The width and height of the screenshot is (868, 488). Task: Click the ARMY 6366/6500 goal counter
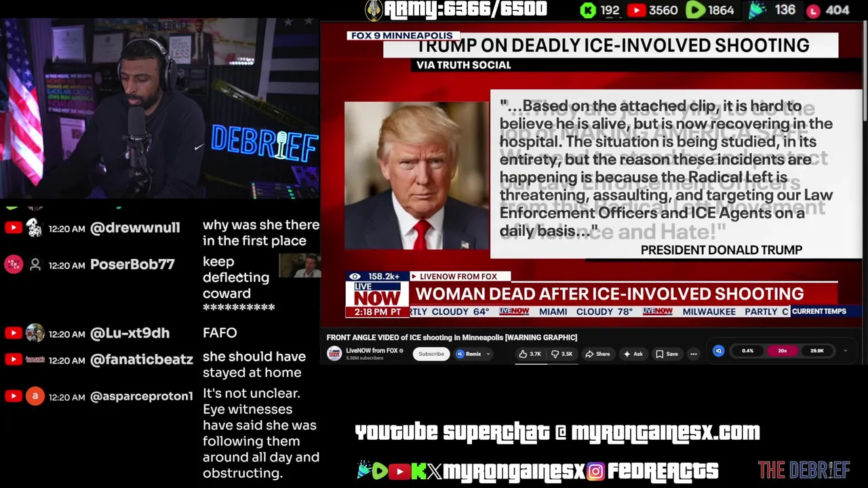(465, 9)
